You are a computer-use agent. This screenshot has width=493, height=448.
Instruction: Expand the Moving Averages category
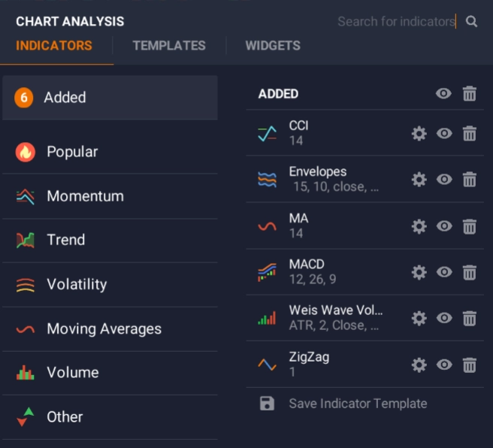click(104, 328)
